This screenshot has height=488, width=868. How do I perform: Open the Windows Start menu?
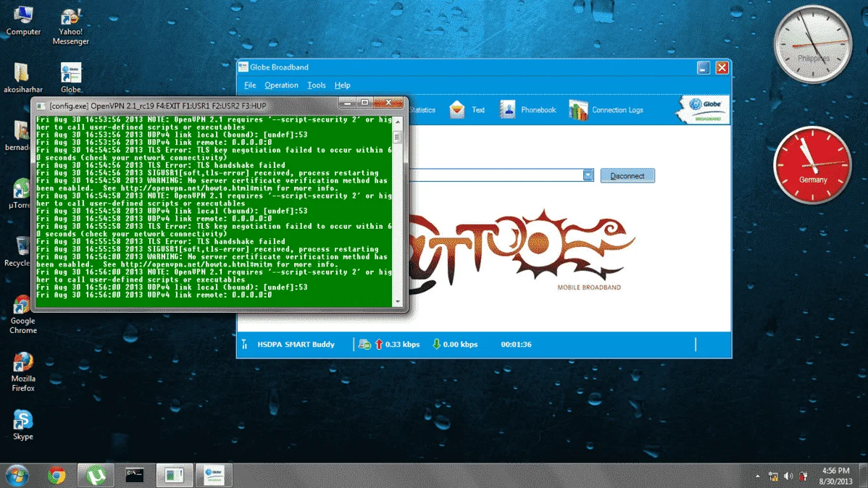click(17, 475)
